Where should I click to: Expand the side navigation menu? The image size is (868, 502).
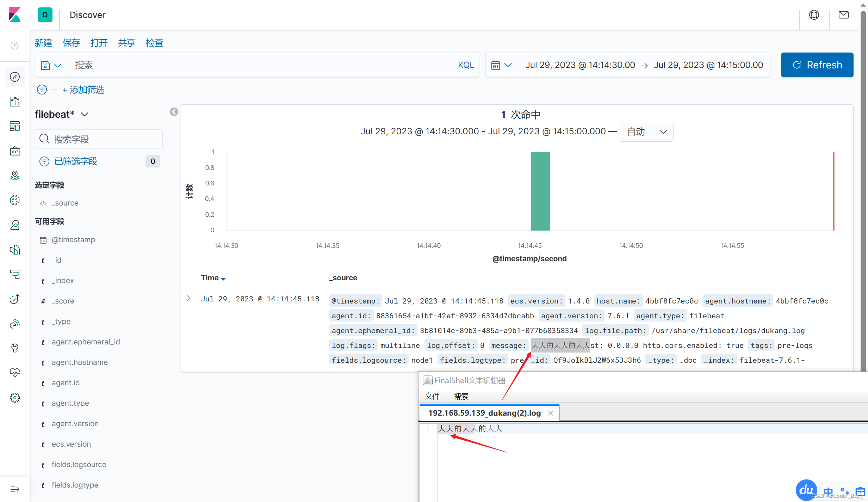(15, 489)
